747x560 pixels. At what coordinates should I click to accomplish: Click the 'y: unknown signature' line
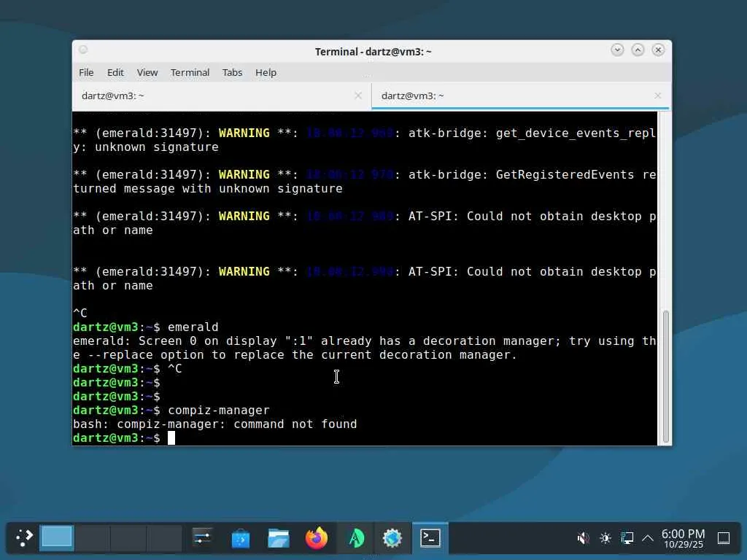(x=146, y=147)
